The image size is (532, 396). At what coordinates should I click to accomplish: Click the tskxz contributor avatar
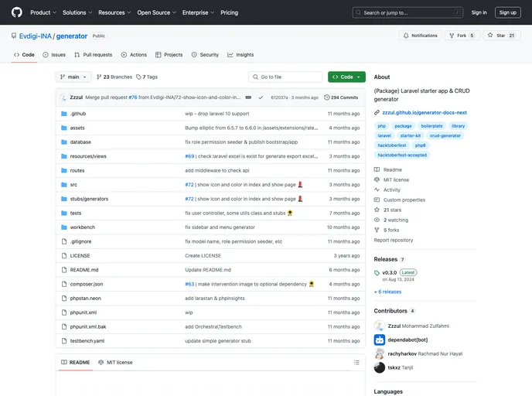click(x=380, y=367)
